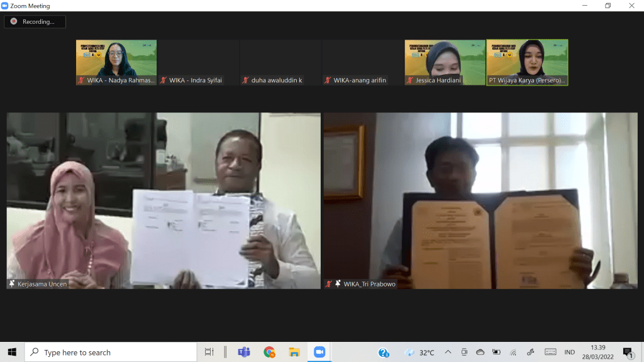This screenshot has width=644, height=362.
Task: Select PT Wijaya Karya (Persero) video thumbnail
Action: pyautogui.click(x=527, y=62)
